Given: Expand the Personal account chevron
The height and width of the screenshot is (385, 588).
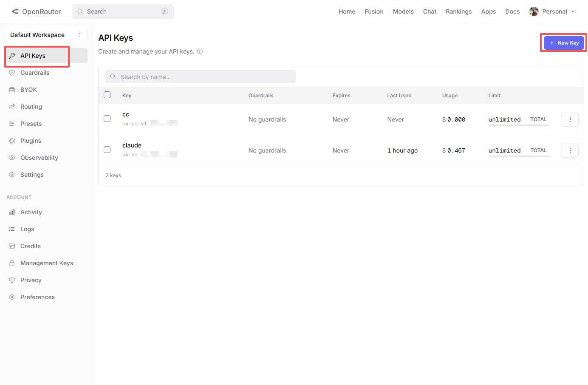Looking at the screenshot, I should (573, 11).
